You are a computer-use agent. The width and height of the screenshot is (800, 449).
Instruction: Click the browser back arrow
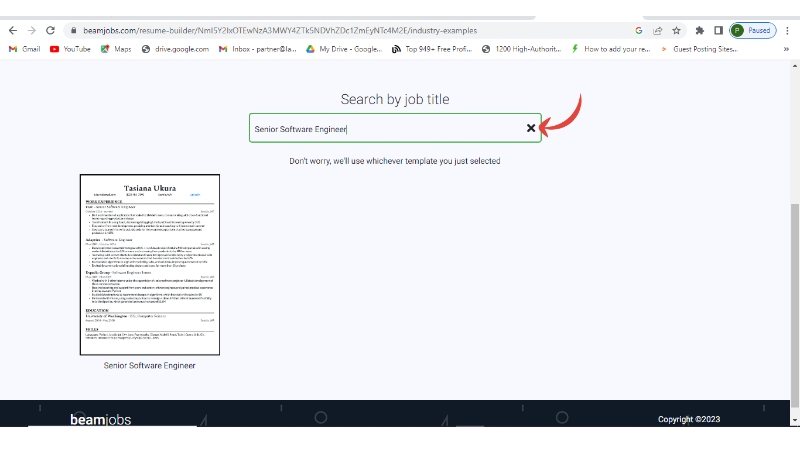11,31
